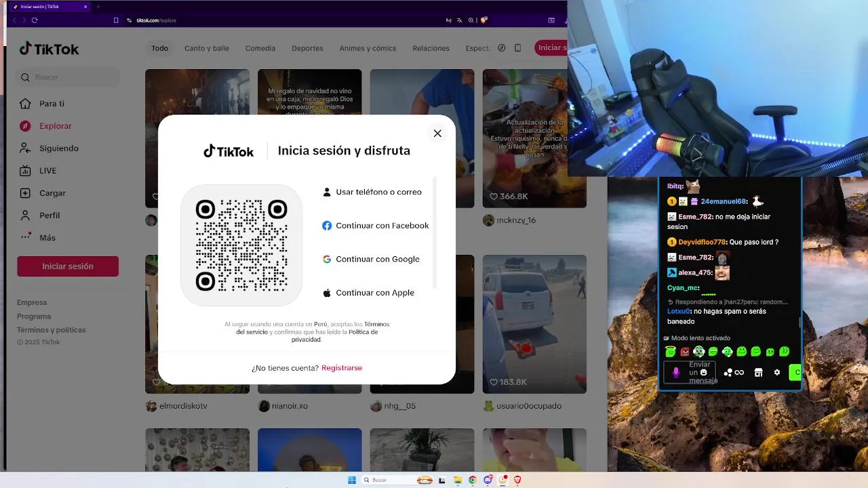Click the mobile app icon in header
The width and height of the screenshot is (868, 488).
click(x=518, y=48)
